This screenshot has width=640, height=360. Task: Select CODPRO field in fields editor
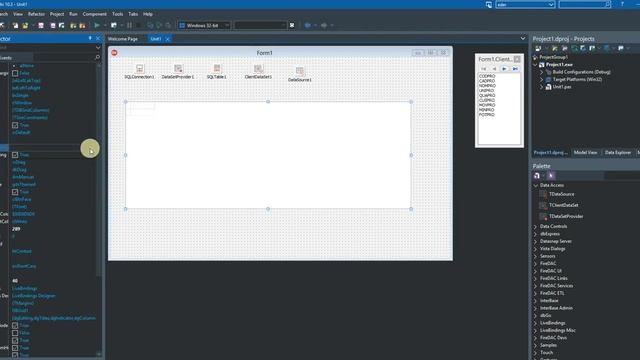[487, 76]
